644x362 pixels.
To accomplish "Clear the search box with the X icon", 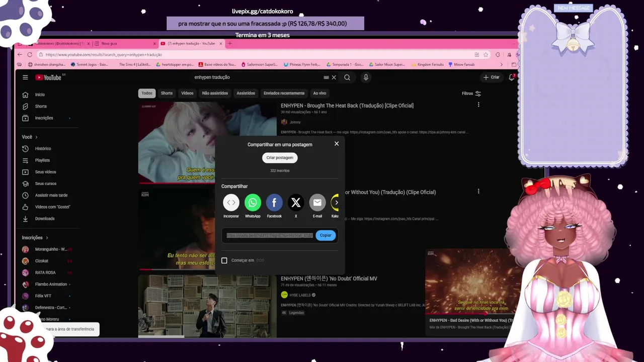I will pos(334,77).
